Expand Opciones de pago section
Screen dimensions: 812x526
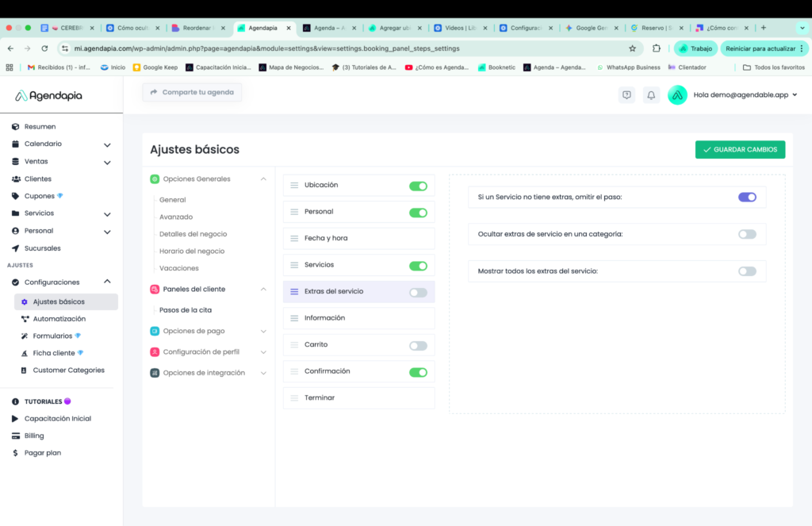coord(263,331)
